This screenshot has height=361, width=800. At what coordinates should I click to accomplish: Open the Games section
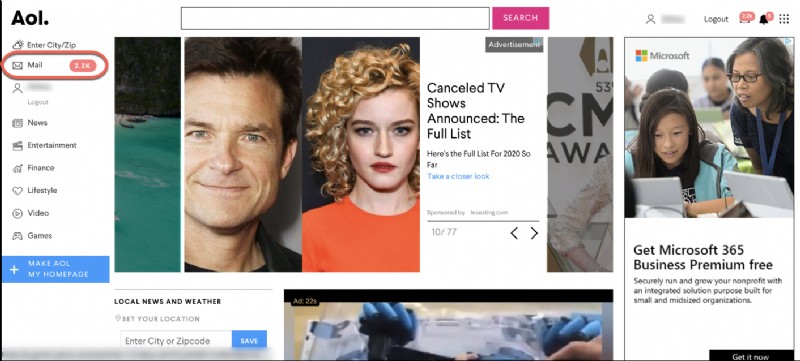tap(40, 236)
